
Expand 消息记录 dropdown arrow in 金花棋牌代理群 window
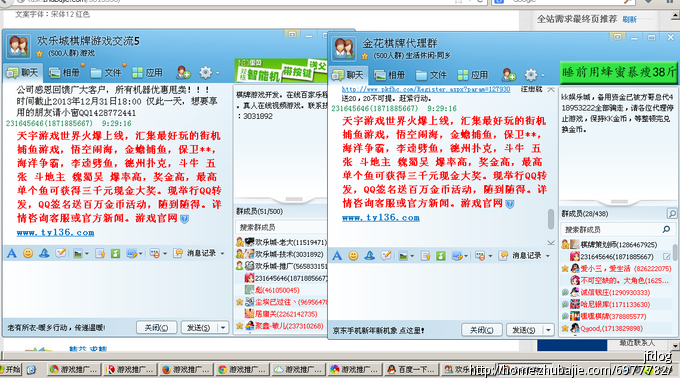pos(548,256)
